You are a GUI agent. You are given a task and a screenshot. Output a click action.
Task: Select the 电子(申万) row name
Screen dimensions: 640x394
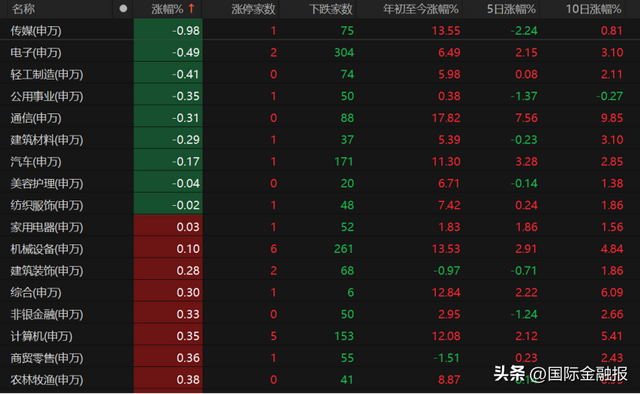point(36,53)
